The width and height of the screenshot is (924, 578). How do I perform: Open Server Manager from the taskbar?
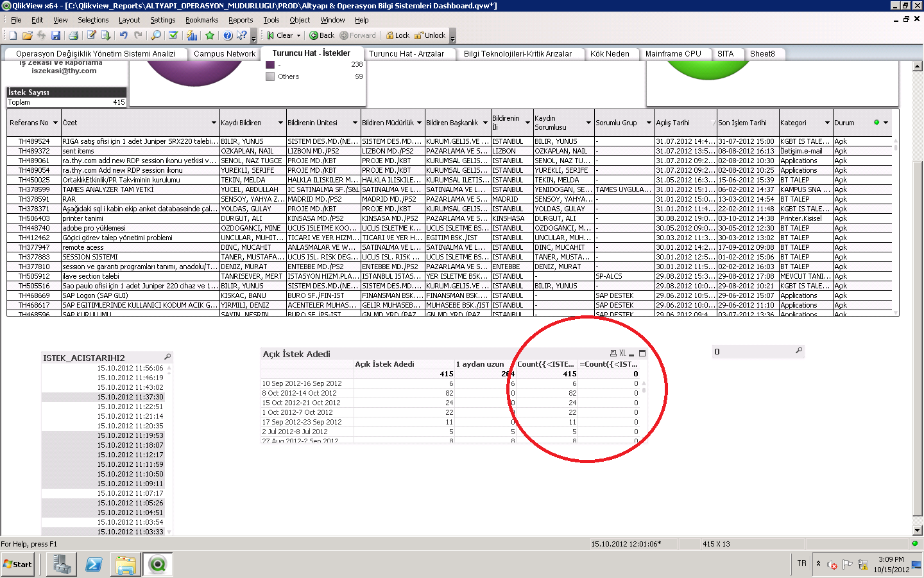(62, 565)
